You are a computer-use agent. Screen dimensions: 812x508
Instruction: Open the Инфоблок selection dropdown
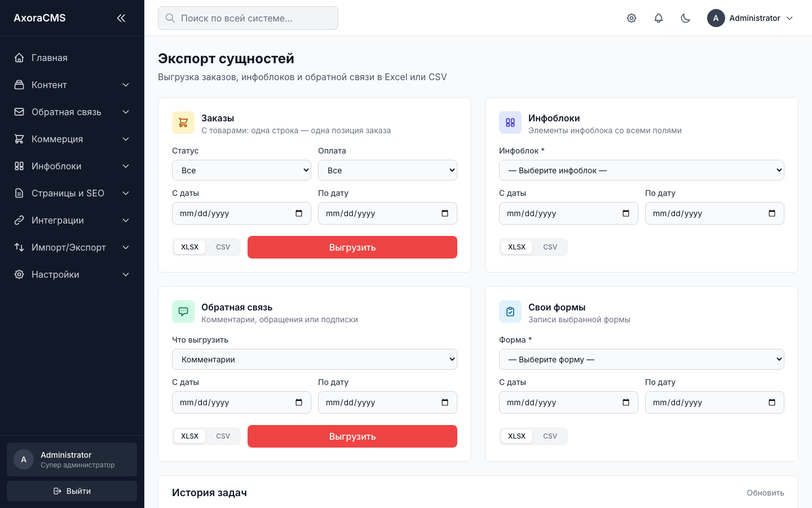pos(642,170)
